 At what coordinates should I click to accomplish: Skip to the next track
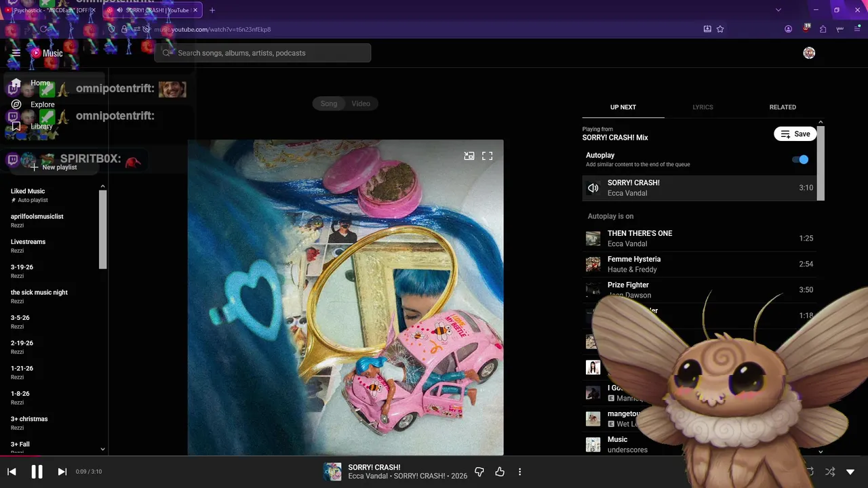click(x=62, y=472)
